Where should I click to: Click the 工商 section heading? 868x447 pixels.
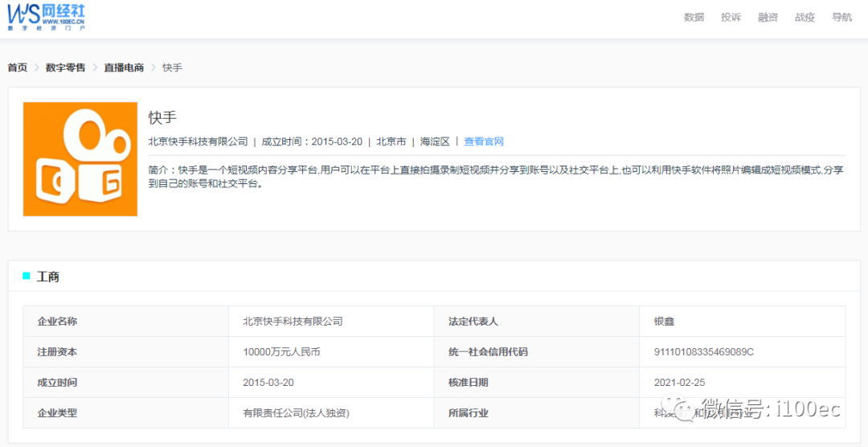point(48,277)
